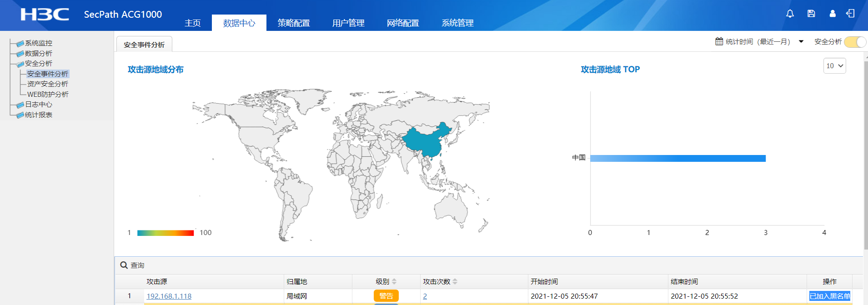Click the 中国 axis label

[579, 158]
